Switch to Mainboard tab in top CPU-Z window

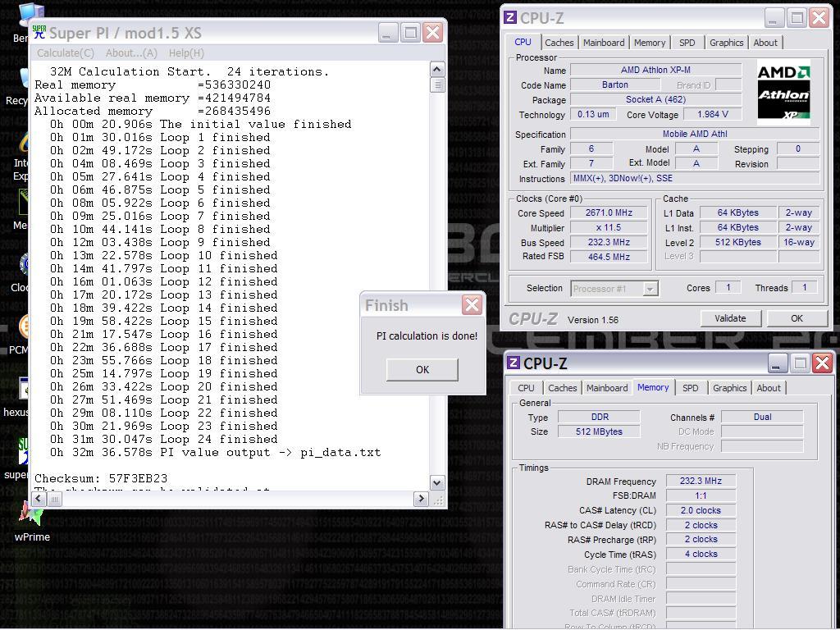point(604,43)
